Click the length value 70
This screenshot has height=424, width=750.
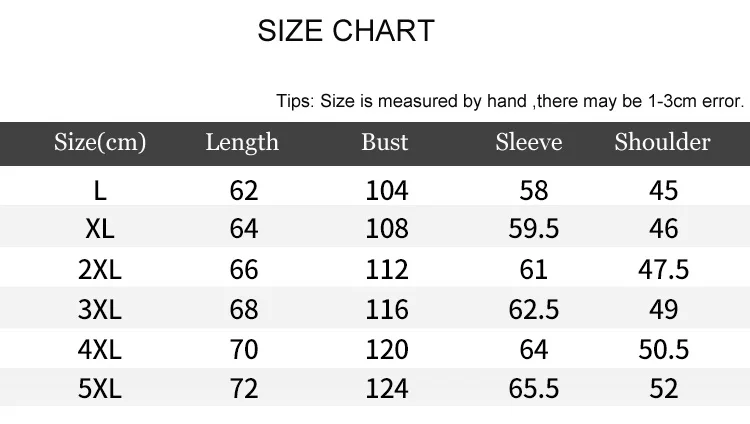click(244, 349)
